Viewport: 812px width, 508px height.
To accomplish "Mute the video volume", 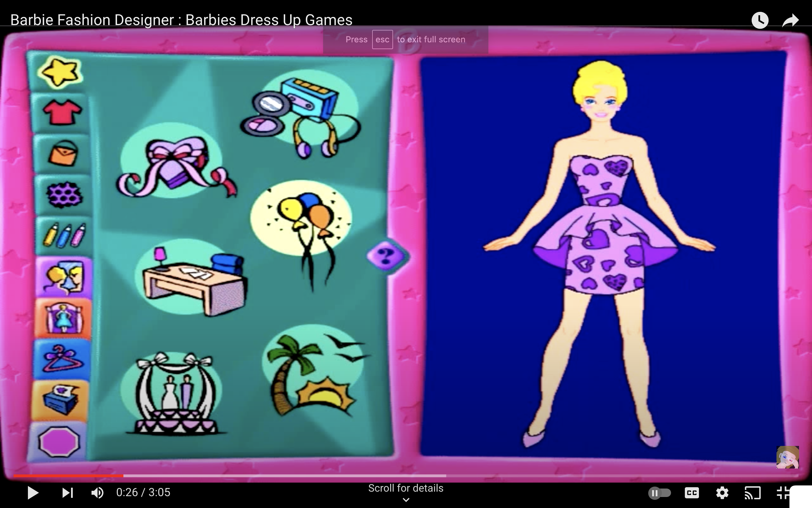I will click(x=97, y=492).
